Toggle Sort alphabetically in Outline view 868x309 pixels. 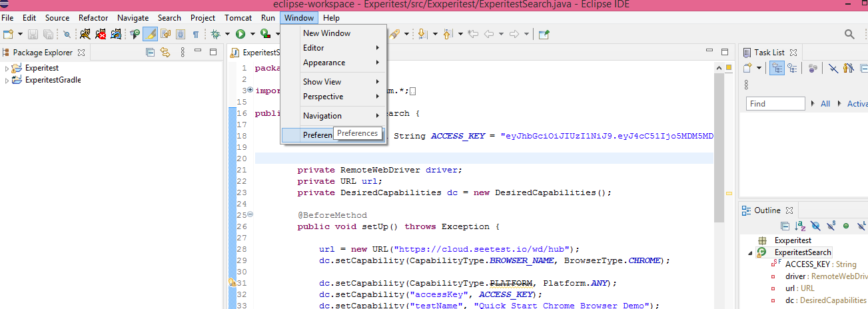pos(800,226)
